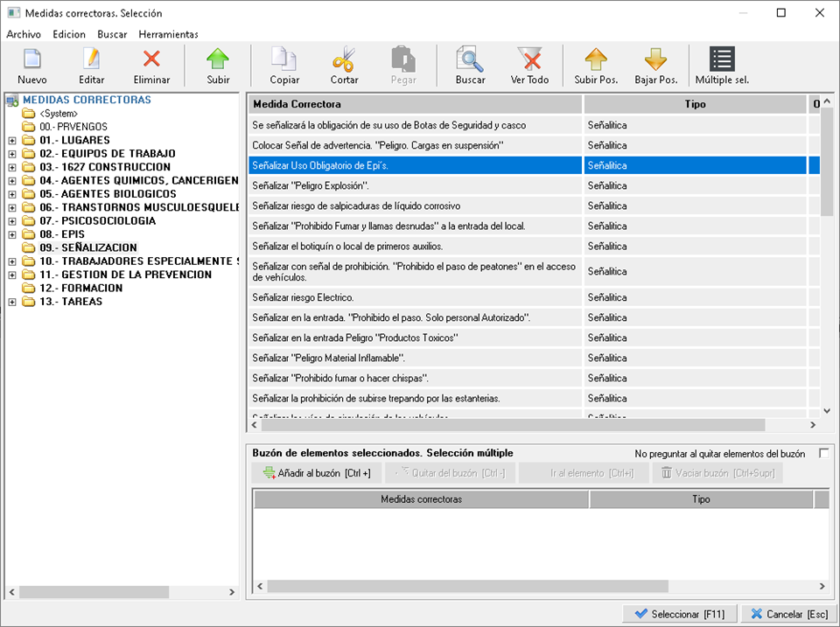Click the Nuevo toolbar icon
Image resolution: width=840 pixels, height=627 pixels.
coord(32,60)
